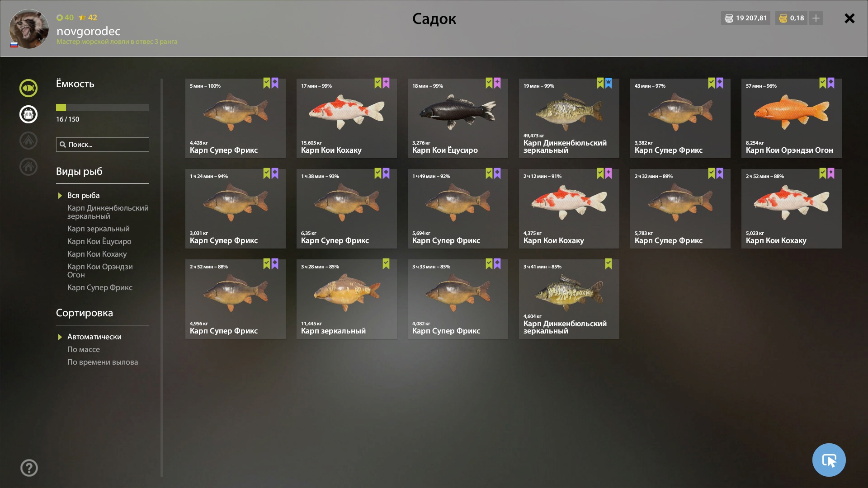Screen dimensions: 868x488
Task: Click the greyed upward-arrow sidebar icon
Action: pyautogui.click(x=28, y=141)
